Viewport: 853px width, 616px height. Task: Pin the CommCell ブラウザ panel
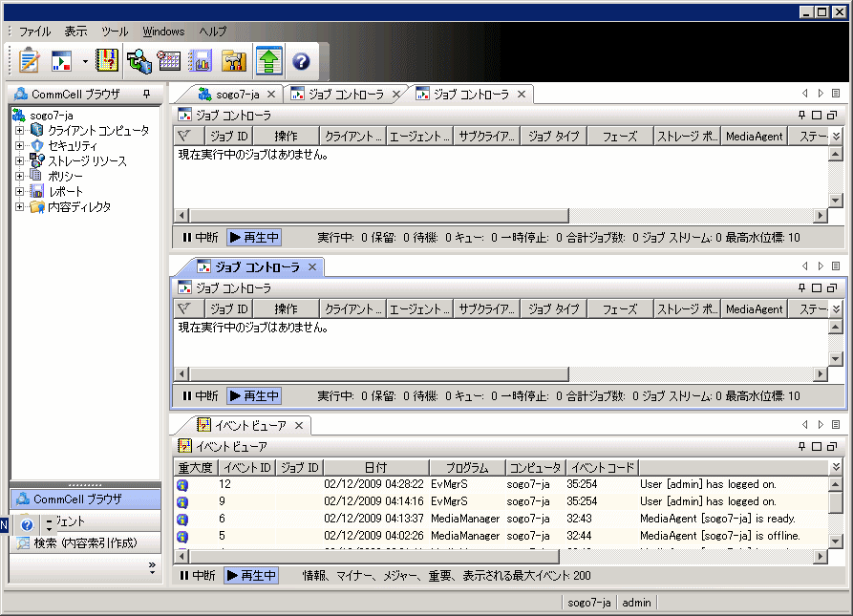click(145, 94)
